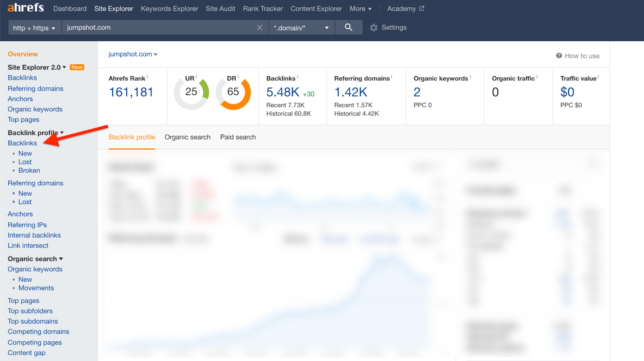Click info icon next to DR
The width and height of the screenshot is (644, 361).
tap(238, 76)
